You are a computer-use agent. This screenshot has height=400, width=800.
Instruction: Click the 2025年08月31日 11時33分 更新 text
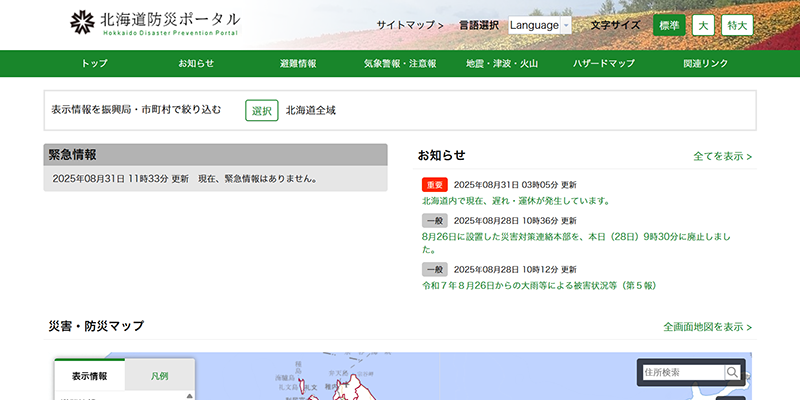120,179
